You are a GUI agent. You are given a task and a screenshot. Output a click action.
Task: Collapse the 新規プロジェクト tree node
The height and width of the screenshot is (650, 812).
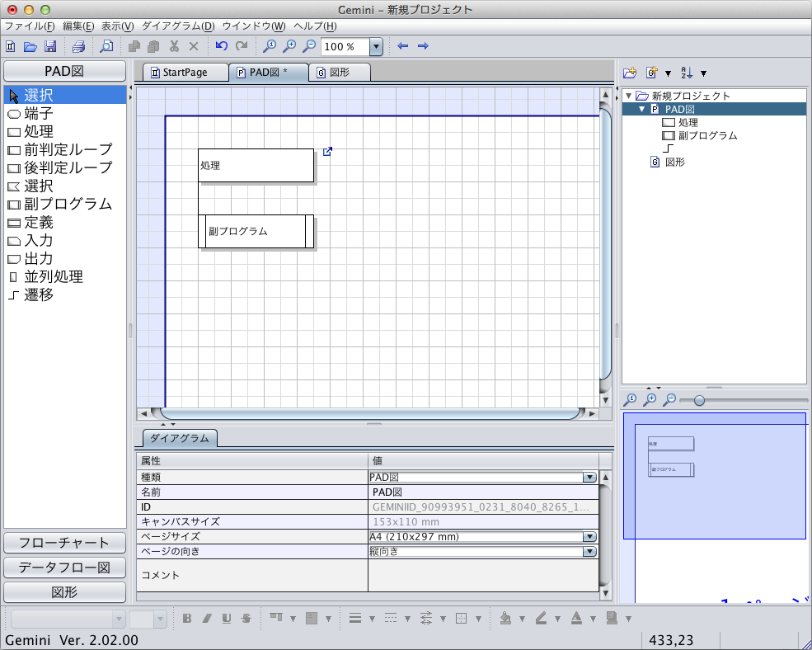pos(629,96)
